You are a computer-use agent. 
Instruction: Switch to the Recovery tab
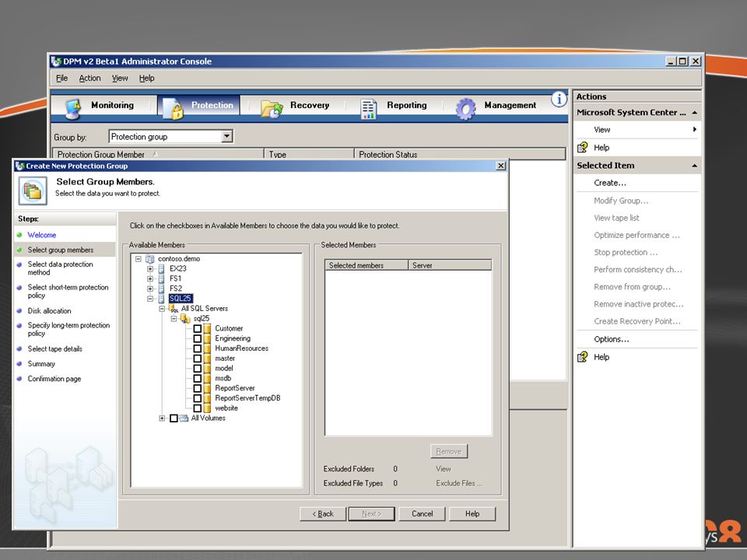point(296,106)
